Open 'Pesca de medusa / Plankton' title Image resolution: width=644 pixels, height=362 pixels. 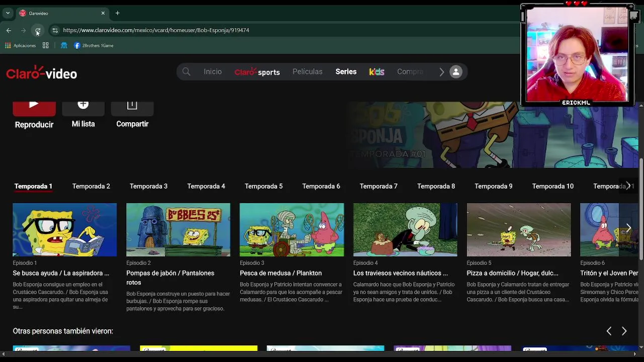[x=281, y=273]
